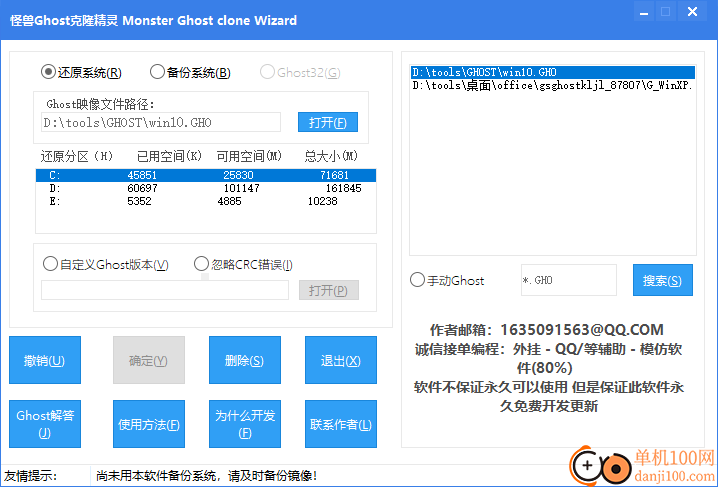Click the 还原分区 (H) column header
The height and width of the screenshot is (487, 718).
pos(76,157)
